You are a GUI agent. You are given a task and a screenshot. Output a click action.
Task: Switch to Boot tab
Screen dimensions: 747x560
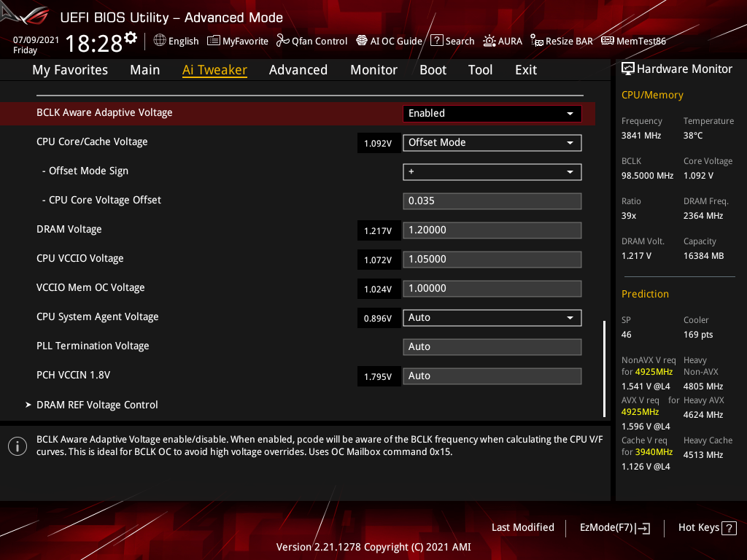click(433, 70)
